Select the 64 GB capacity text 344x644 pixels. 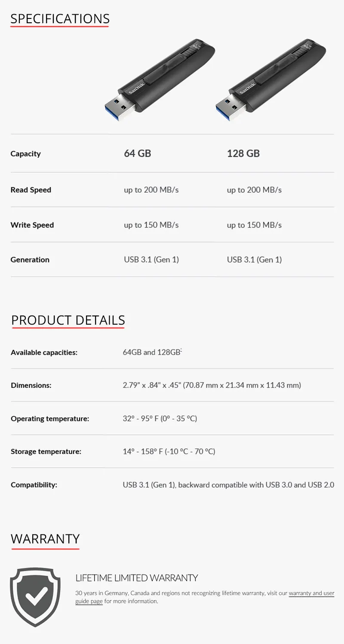click(x=138, y=153)
